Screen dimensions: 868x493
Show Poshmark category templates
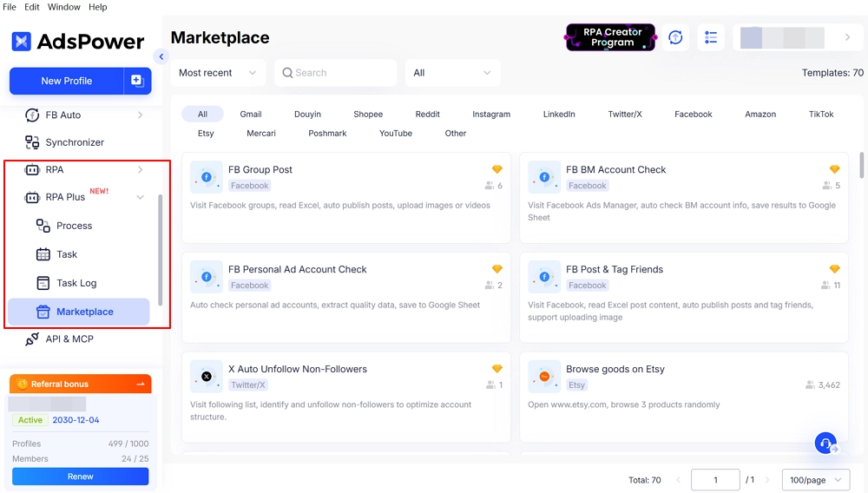pyautogui.click(x=327, y=134)
